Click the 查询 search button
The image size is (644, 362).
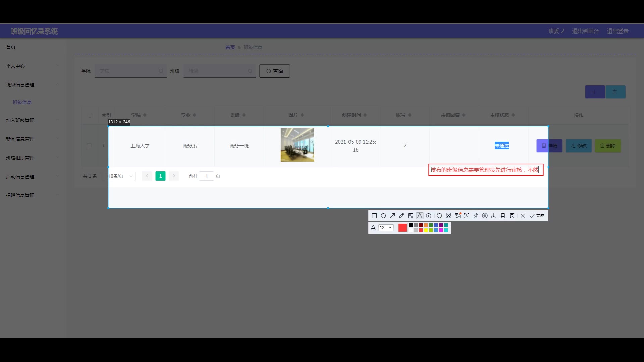tap(274, 71)
